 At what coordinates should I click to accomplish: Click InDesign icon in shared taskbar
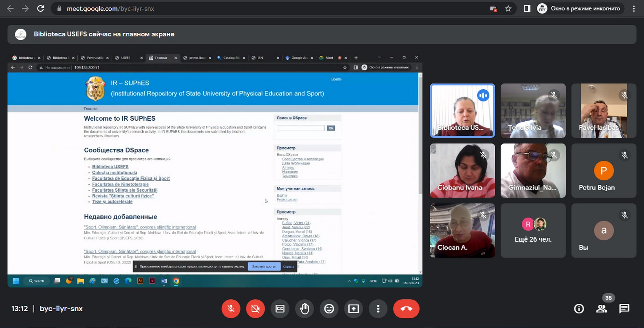point(152,281)
